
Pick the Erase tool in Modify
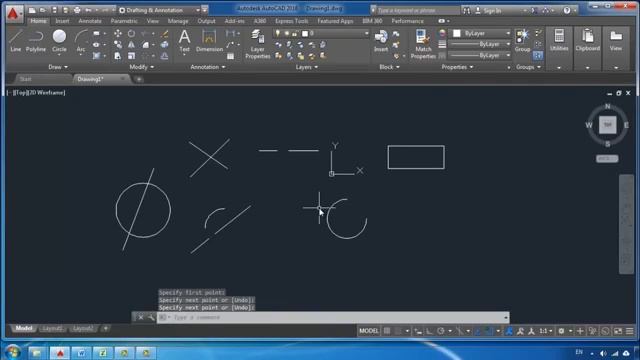click(164, 33)
